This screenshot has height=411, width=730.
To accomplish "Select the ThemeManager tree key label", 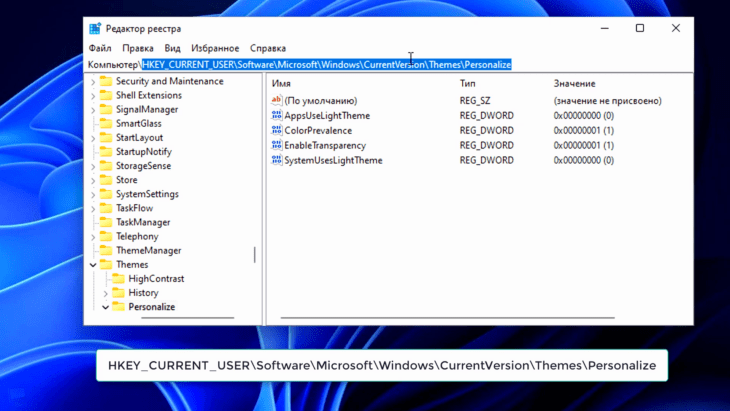I will (149, 250).
